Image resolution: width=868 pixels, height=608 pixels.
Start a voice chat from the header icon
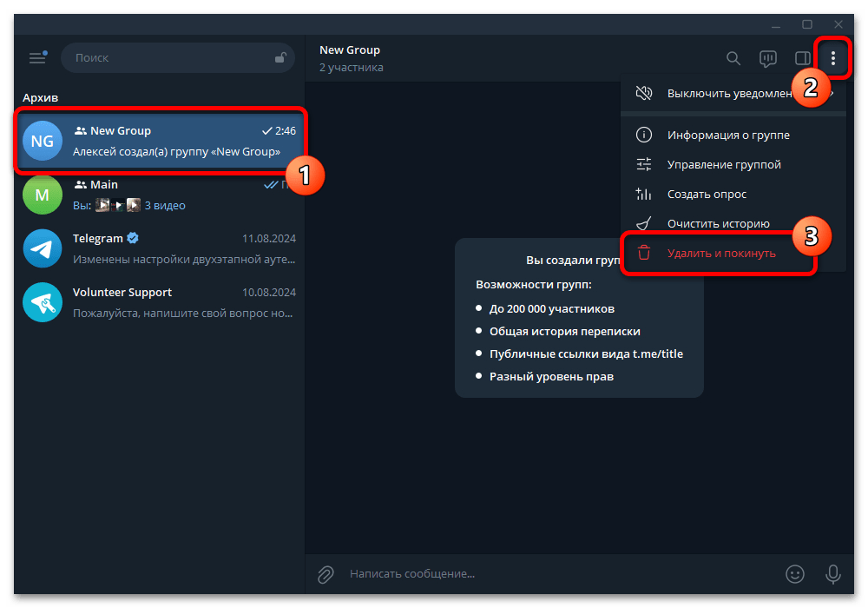(x=768, y=58)
